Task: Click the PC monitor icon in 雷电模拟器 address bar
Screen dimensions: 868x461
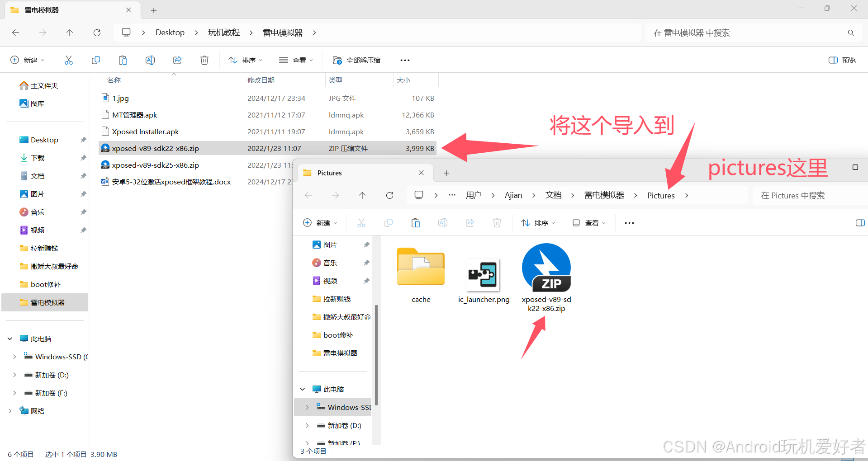Action: [x=126, y=33]
